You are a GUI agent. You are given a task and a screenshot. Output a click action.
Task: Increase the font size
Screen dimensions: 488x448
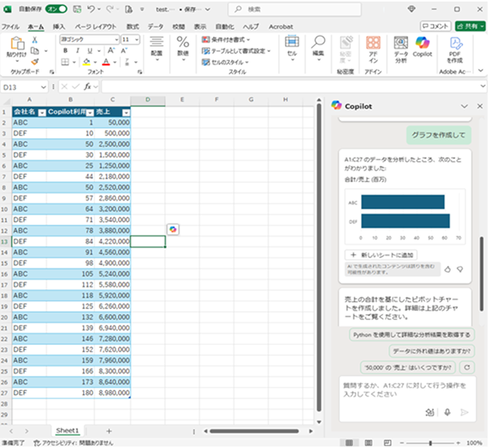(x=111, y=50)
